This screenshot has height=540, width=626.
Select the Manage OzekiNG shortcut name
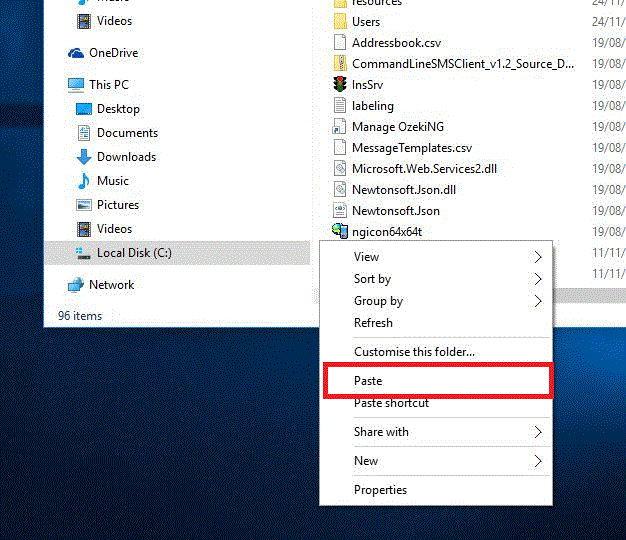coord(398,127)
